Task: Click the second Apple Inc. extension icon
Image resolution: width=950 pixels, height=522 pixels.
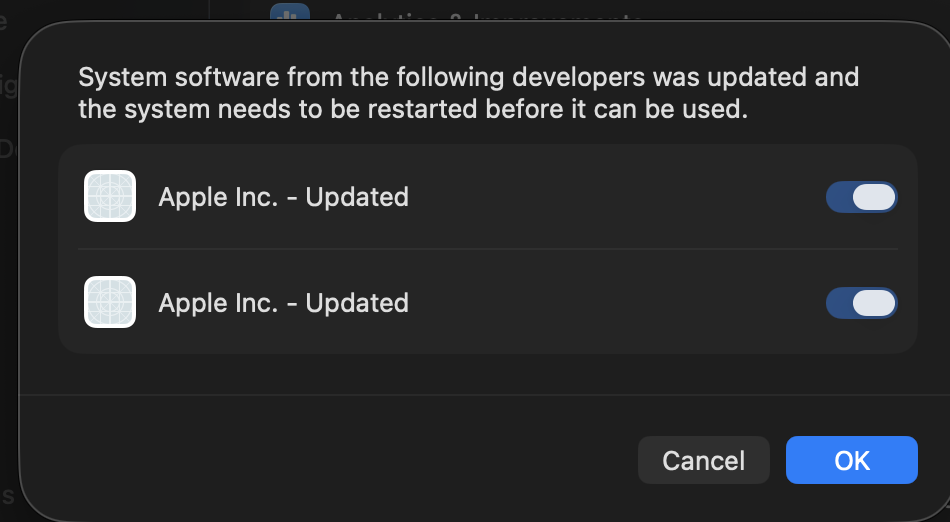Action: point(110,302)
